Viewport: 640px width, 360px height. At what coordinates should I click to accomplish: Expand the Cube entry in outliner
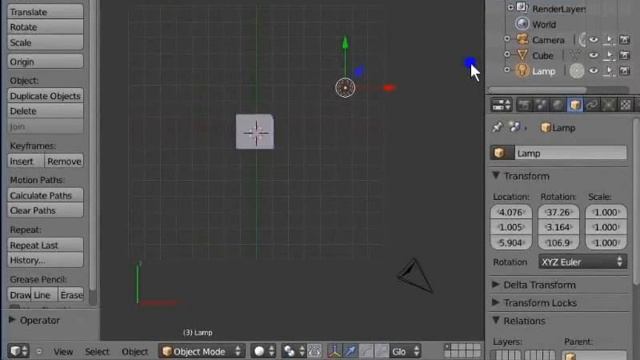pos(507,54)
